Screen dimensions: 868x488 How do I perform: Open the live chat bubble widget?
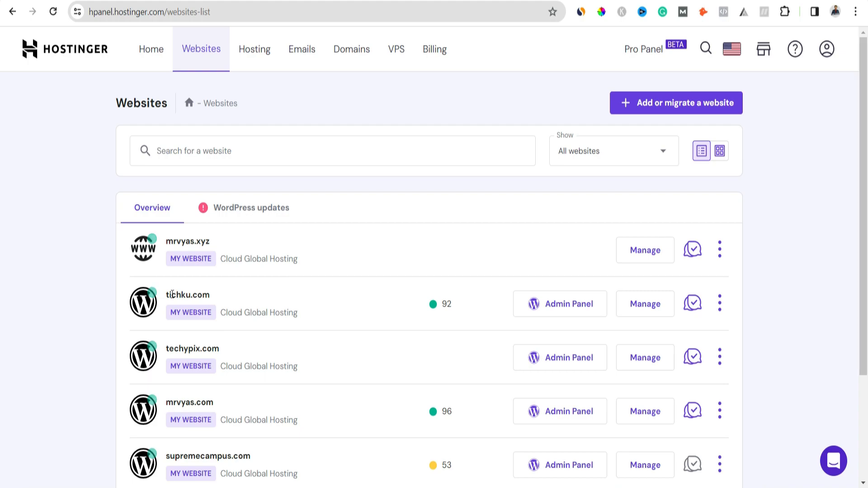pos(834,461)
